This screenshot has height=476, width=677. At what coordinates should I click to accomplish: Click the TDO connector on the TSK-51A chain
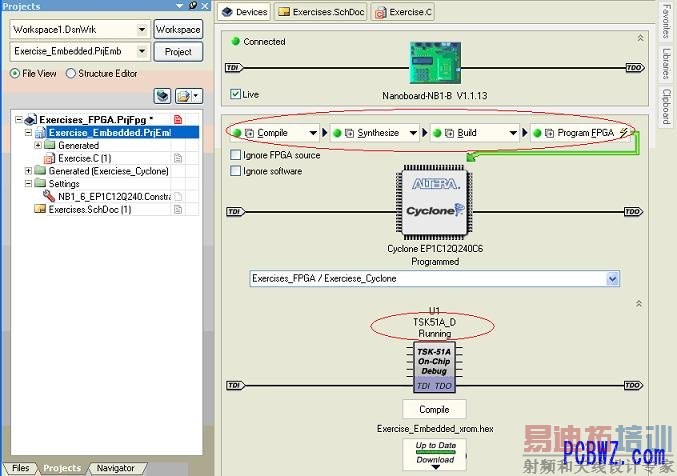coord(633,385)
